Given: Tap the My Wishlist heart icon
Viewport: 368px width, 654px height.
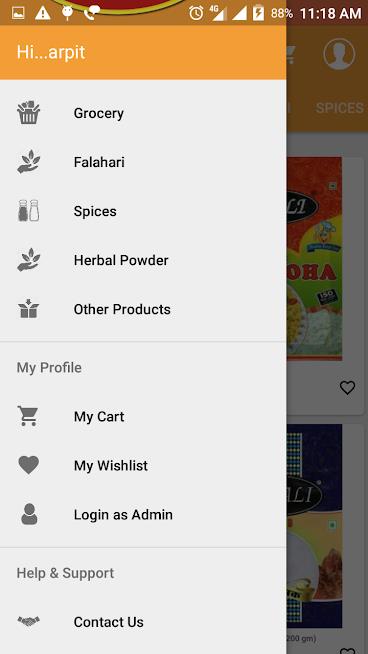Looking at the screenshot, I should (28, 465).
